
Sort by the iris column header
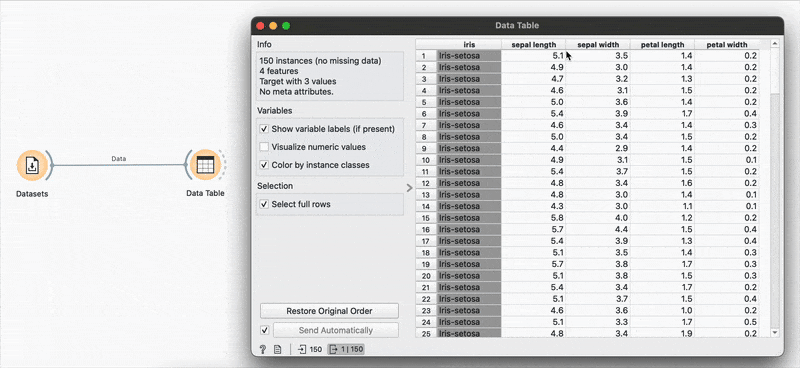coord(469,45)
